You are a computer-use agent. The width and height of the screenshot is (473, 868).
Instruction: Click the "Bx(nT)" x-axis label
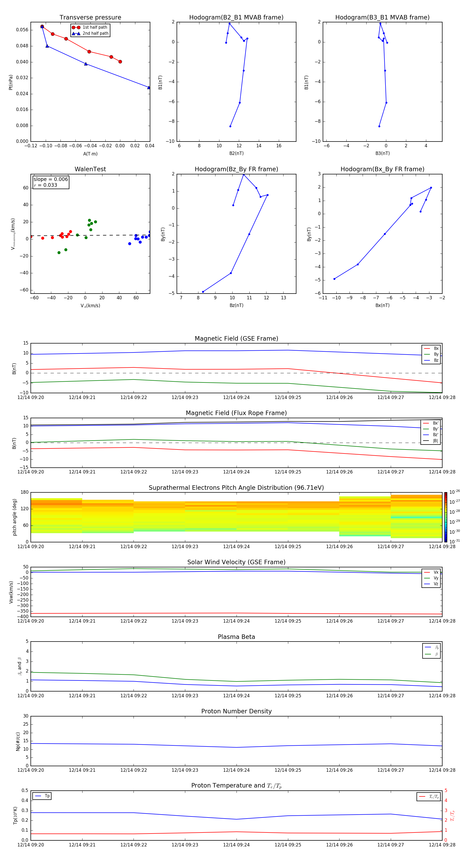[382, 305]
